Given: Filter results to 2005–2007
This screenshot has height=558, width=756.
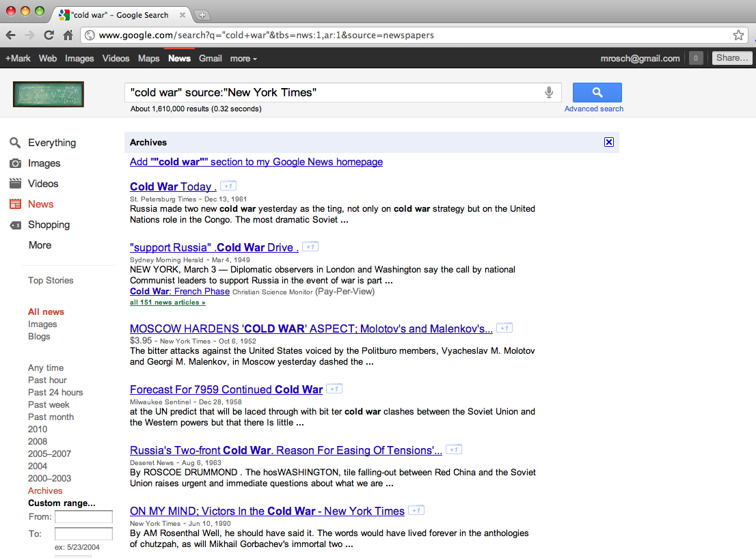Looking at the screenshot, I should 49,454.
